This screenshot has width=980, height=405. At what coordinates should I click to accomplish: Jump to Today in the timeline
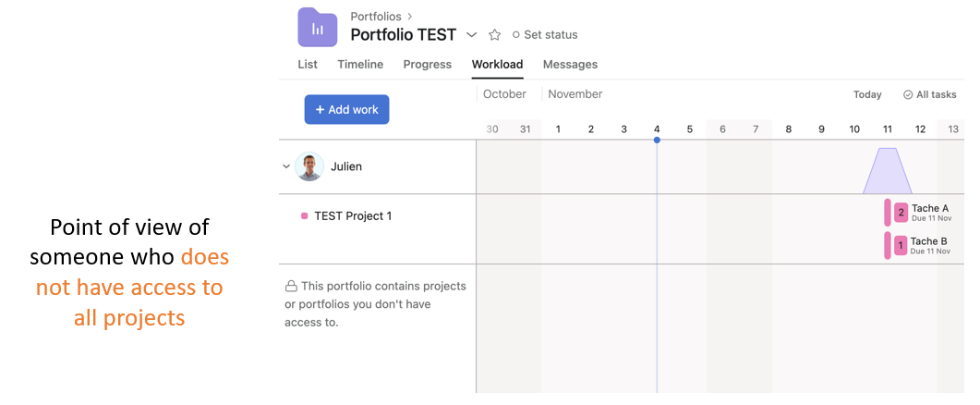(867, 94)
